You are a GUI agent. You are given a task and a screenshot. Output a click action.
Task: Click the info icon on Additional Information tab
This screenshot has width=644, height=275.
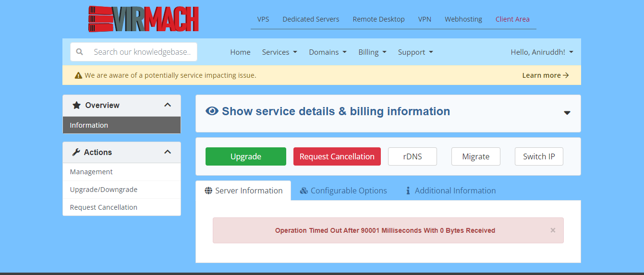408,191
